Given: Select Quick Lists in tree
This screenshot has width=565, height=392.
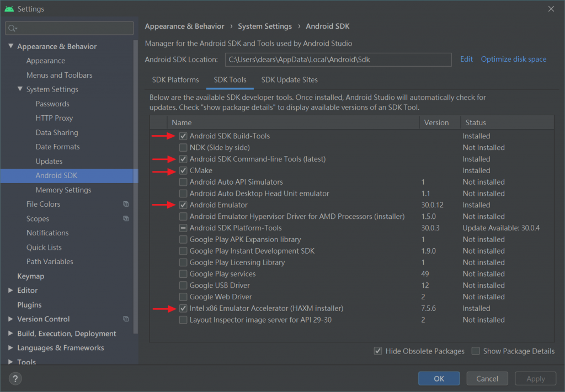Looking at the screenshot, I should [x=44, y=248].
